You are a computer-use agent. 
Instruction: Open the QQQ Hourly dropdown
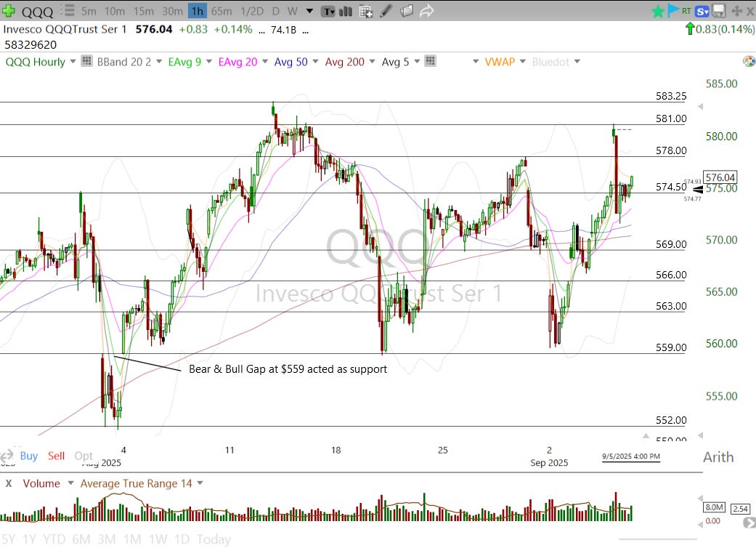73,61
